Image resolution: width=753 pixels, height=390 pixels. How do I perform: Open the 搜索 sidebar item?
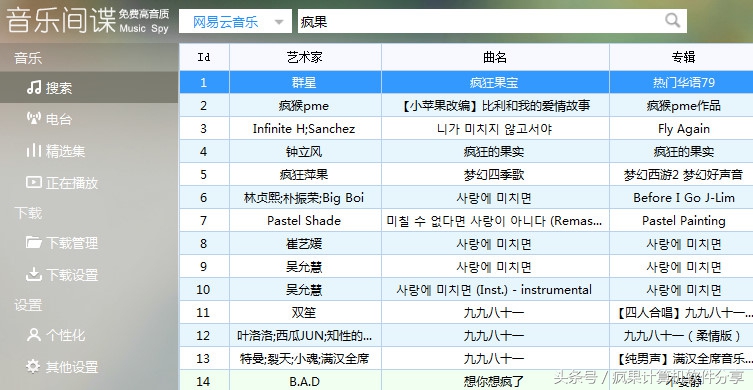[89, 88]
